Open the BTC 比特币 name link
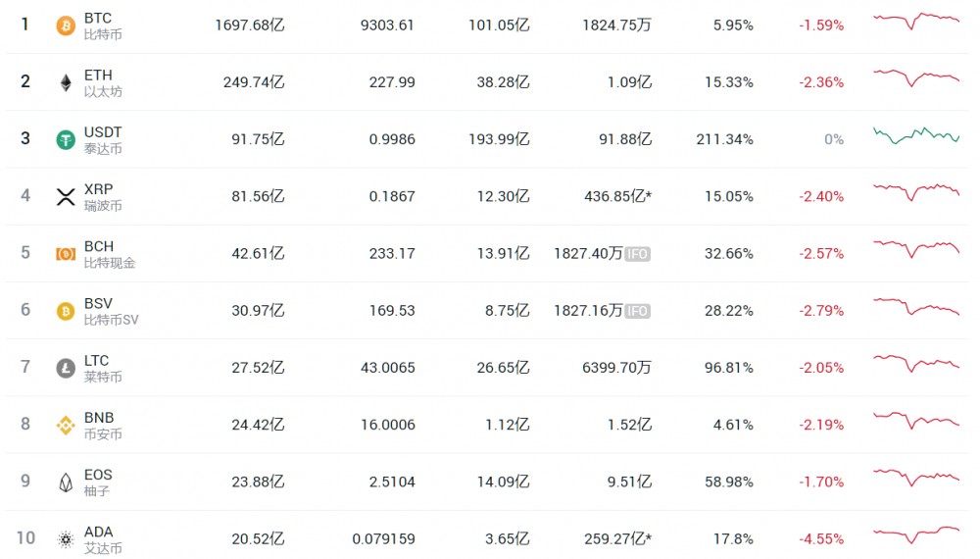This screenshot has width=980, height=559. 102,25
